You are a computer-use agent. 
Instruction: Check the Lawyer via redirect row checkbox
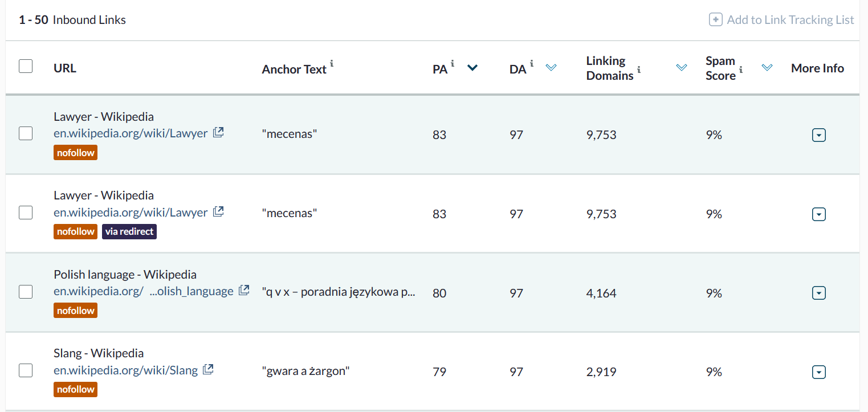coord(26,213)
